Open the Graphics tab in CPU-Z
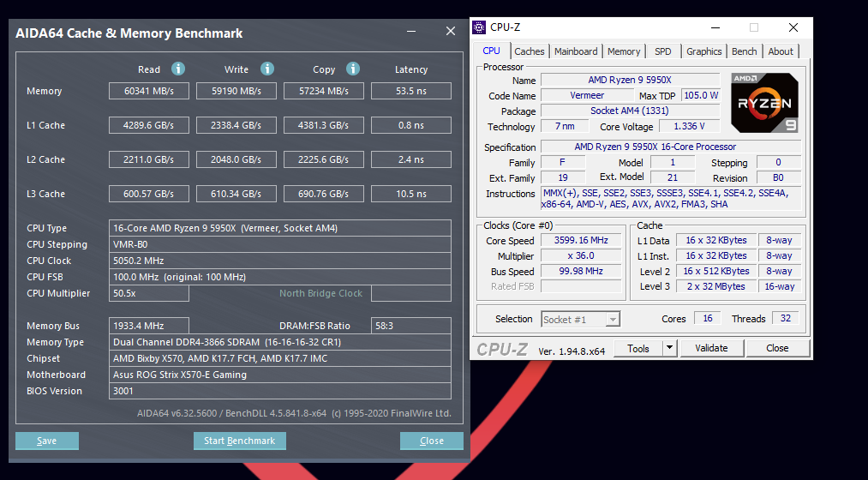868x480 pixels. (704, 51)
